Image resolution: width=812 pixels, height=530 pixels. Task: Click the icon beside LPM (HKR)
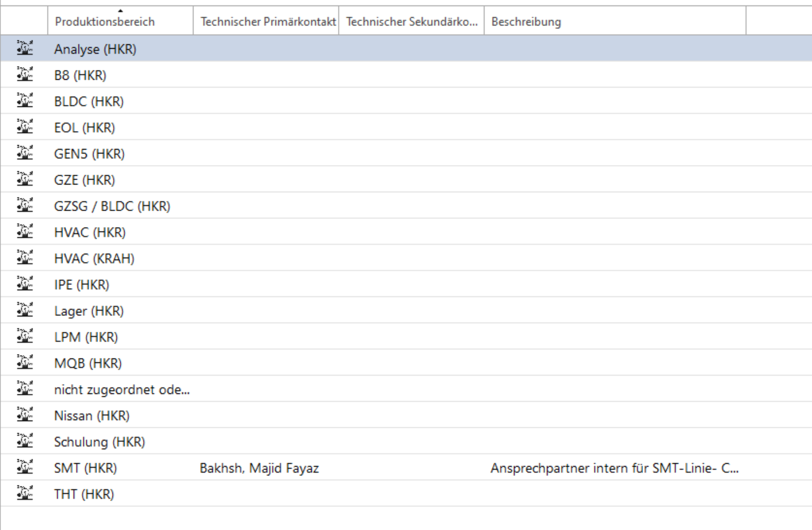point(25,336)
